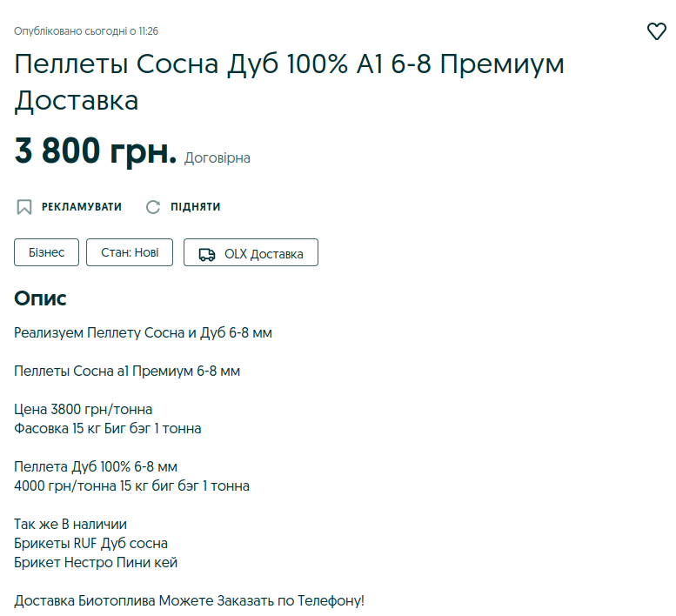Click the bookmark icon beside Рекламувати

pyautogui.click(x=24, y=207)
